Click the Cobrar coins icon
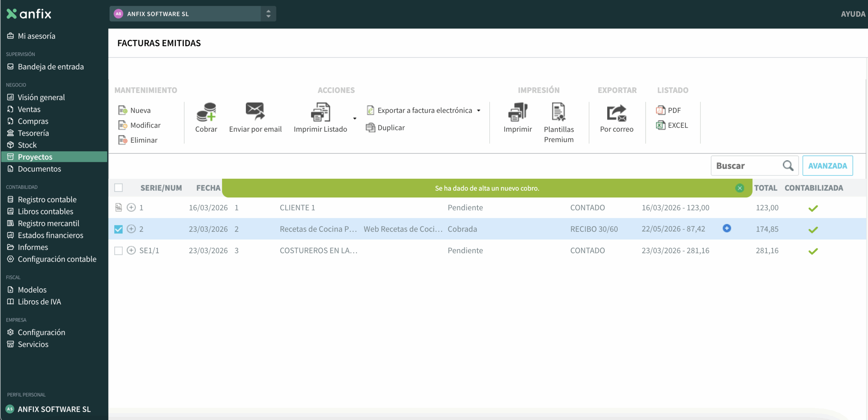Screen dimensions: 868x420 [206, 112]
